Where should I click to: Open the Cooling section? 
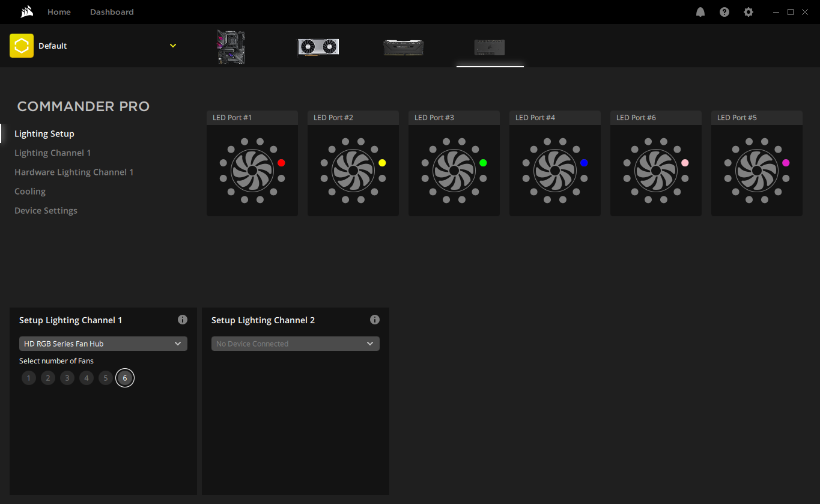[x=30, y=192]
